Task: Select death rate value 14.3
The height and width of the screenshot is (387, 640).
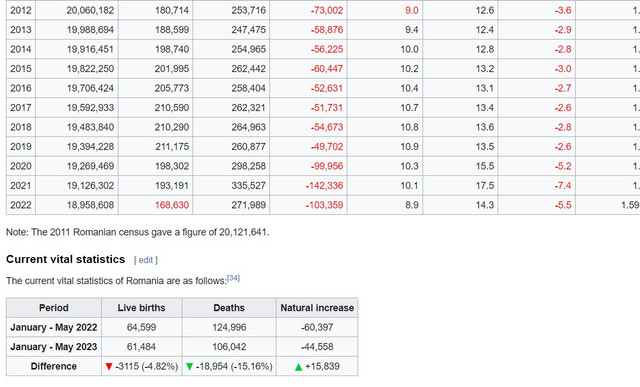Action: 485,205
